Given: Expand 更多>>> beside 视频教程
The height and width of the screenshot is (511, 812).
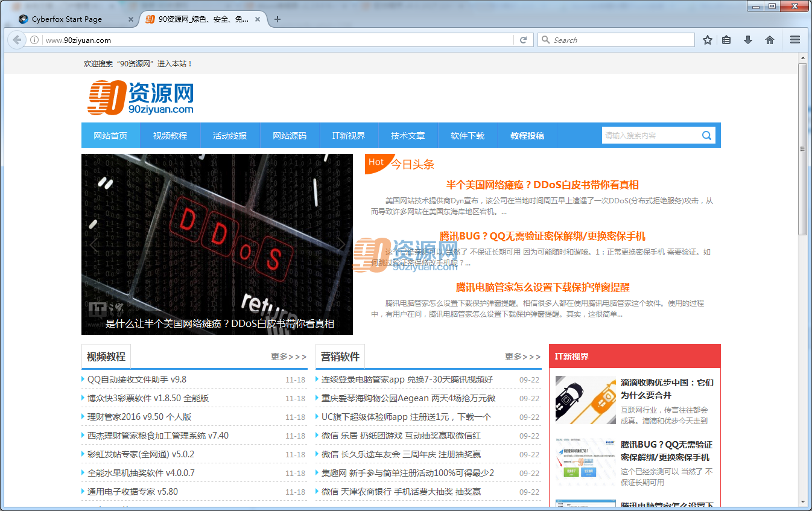Looking at the screenshot, I should (289, 357).
